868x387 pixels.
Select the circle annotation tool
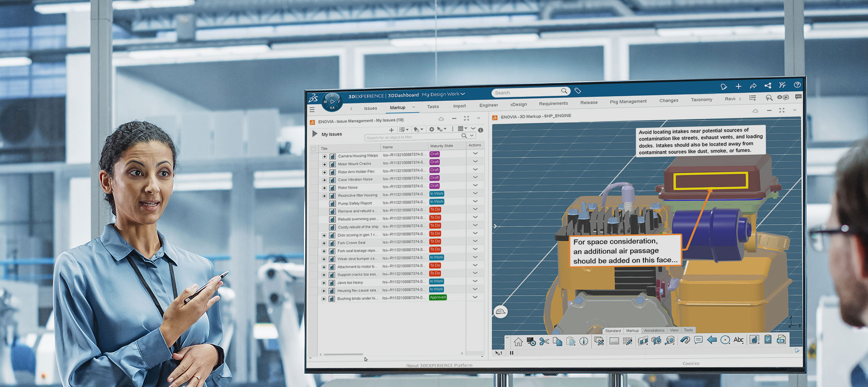point(725,340)
